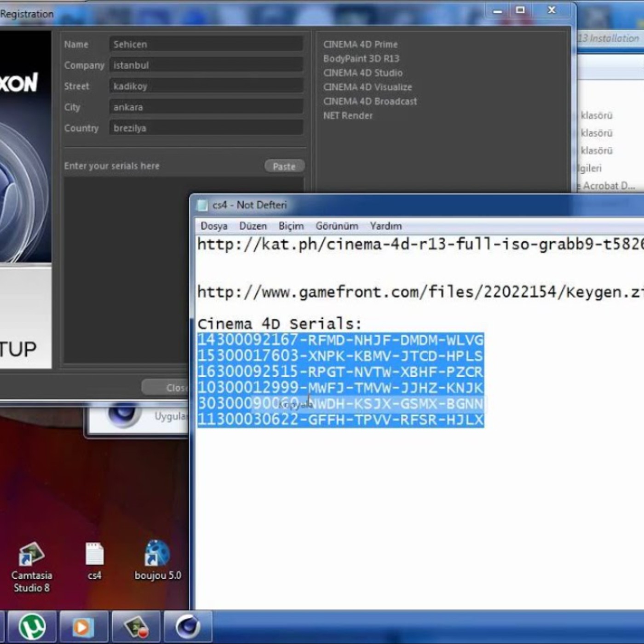
Task: Select CINEMA 4D Visualize in product list
Action: click(368, 87)
